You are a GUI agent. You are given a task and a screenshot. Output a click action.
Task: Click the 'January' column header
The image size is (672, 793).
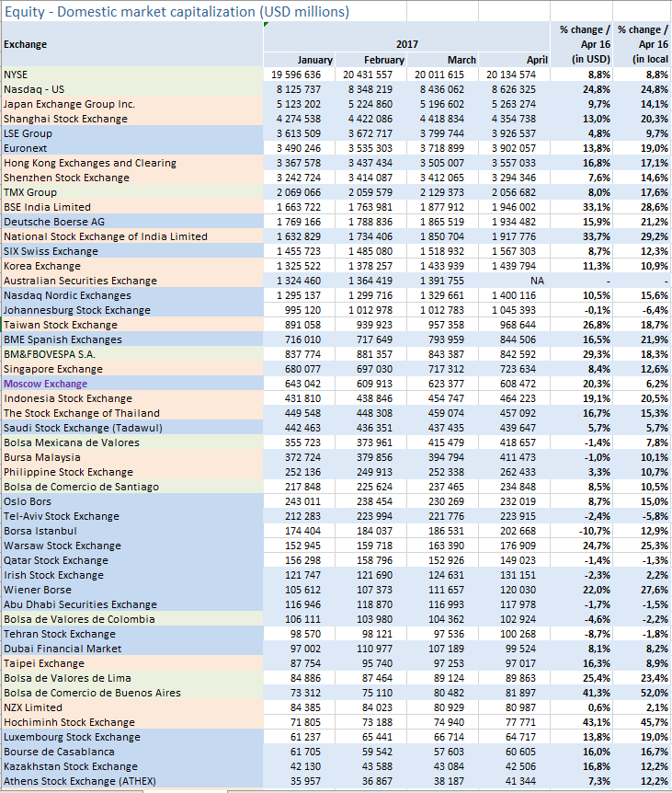tap(300, 60)
